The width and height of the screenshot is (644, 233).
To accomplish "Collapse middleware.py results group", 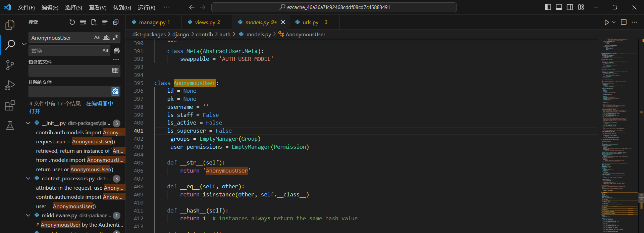I will point(28,216).
